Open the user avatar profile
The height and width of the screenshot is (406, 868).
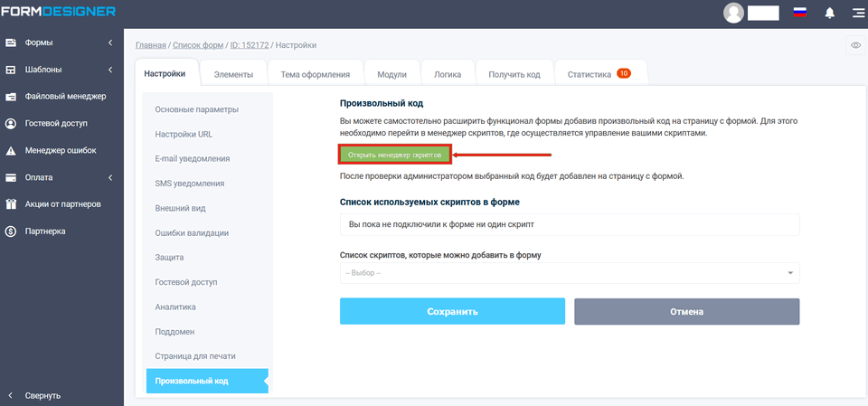click(x=733, y=13)
